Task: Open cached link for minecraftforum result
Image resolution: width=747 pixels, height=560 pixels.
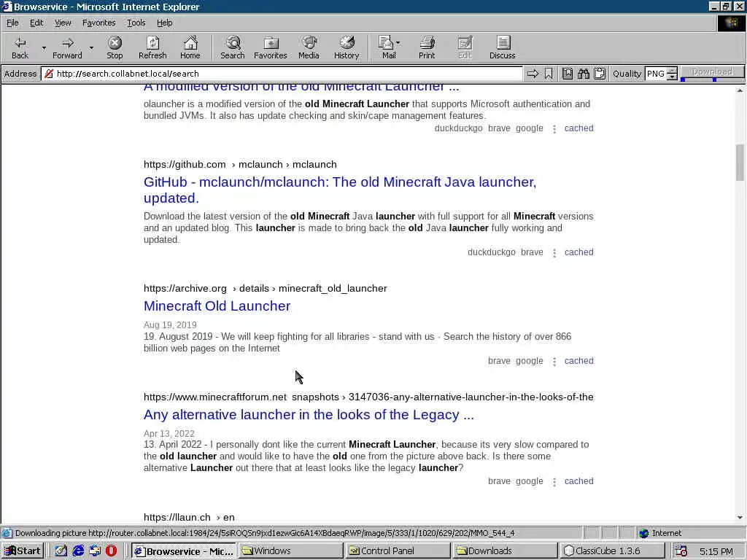Action: [578, 481]
